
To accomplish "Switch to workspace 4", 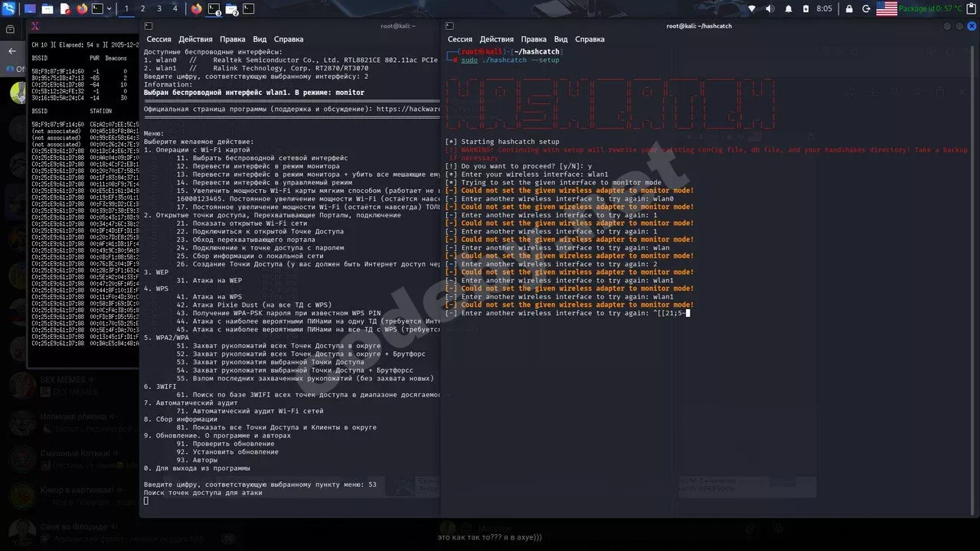I will click(175, 9).
